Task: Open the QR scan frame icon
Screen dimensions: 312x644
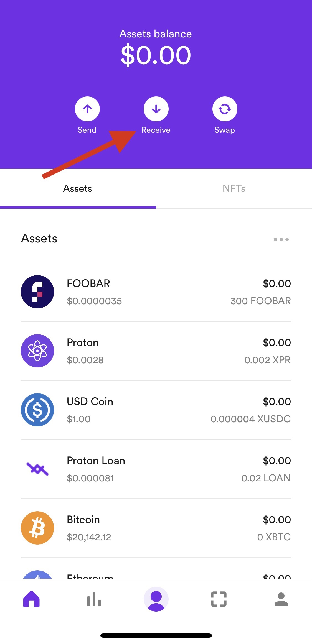Action: (x=219, y=599)
